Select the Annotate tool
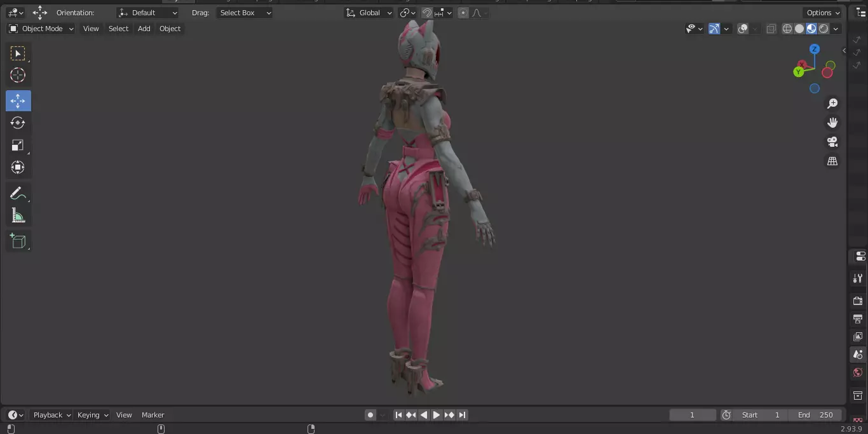Image resolution: width=868 pixels, height=434 pixels. (18, 194)
